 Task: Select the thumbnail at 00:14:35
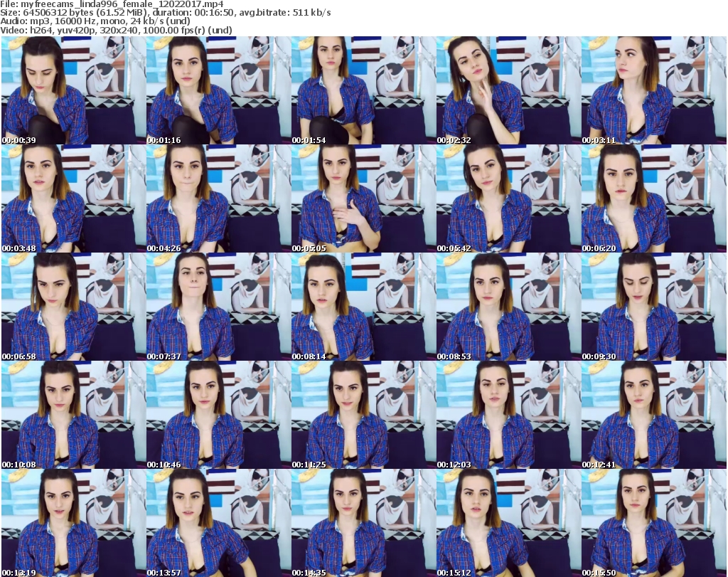coord(363,523)
